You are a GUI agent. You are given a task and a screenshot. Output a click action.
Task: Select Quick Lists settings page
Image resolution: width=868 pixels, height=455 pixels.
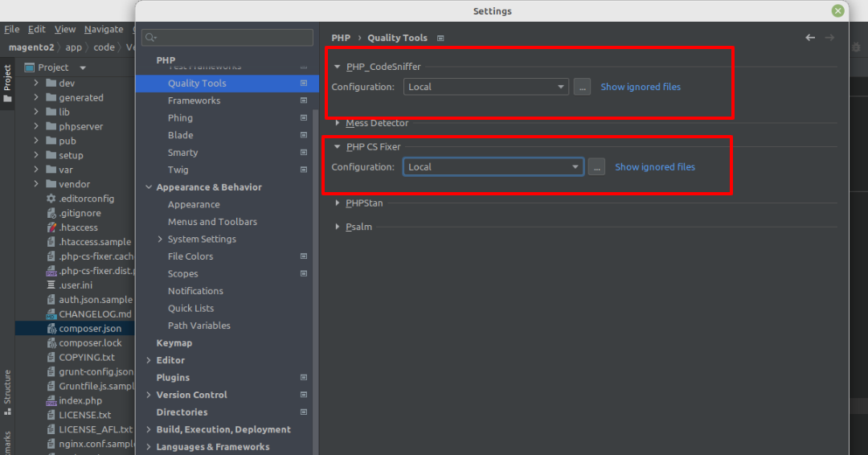click(191, 309)
